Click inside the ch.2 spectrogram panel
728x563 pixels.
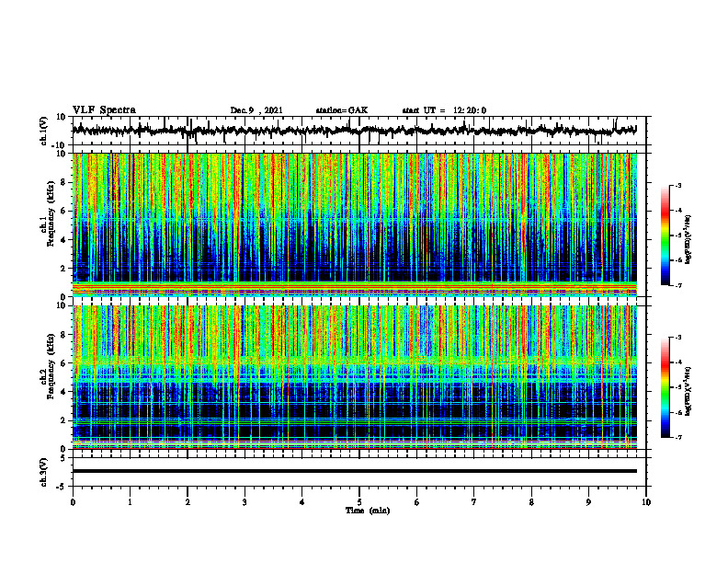pos(354,377)
